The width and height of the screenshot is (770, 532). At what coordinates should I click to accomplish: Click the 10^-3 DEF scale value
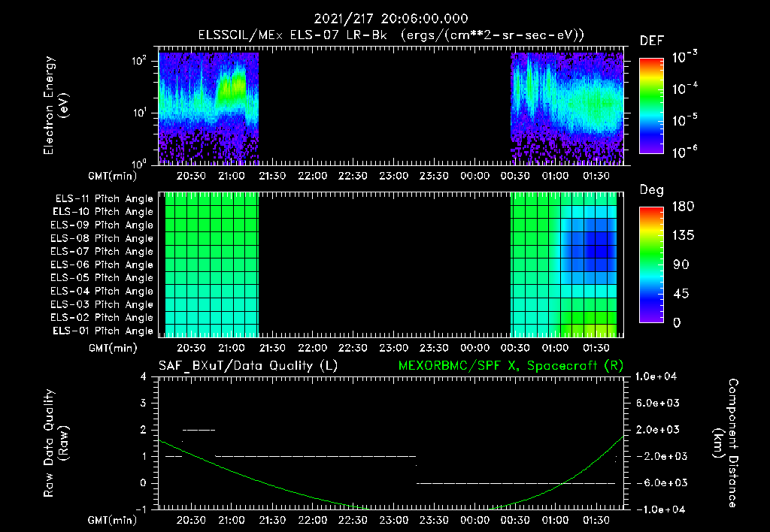point(684,56)
